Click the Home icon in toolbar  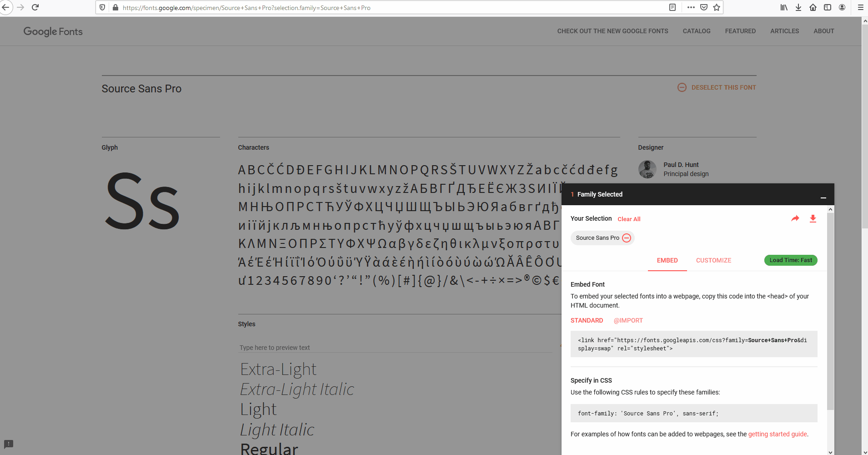pos(813,7)
